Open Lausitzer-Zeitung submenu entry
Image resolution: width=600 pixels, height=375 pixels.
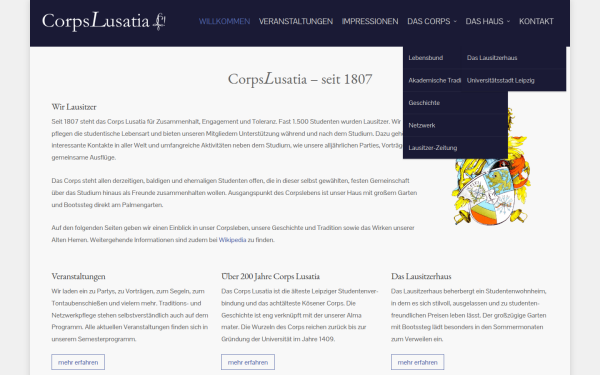[x=455, y=148]
